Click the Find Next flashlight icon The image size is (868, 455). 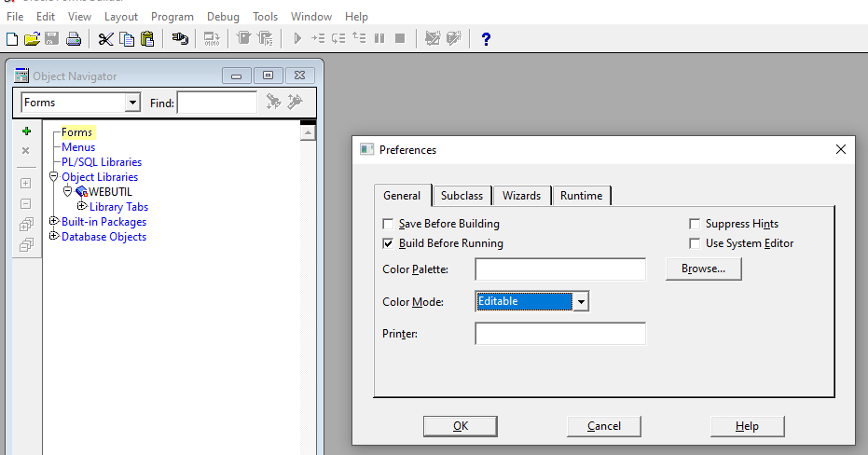click(273, 102)
